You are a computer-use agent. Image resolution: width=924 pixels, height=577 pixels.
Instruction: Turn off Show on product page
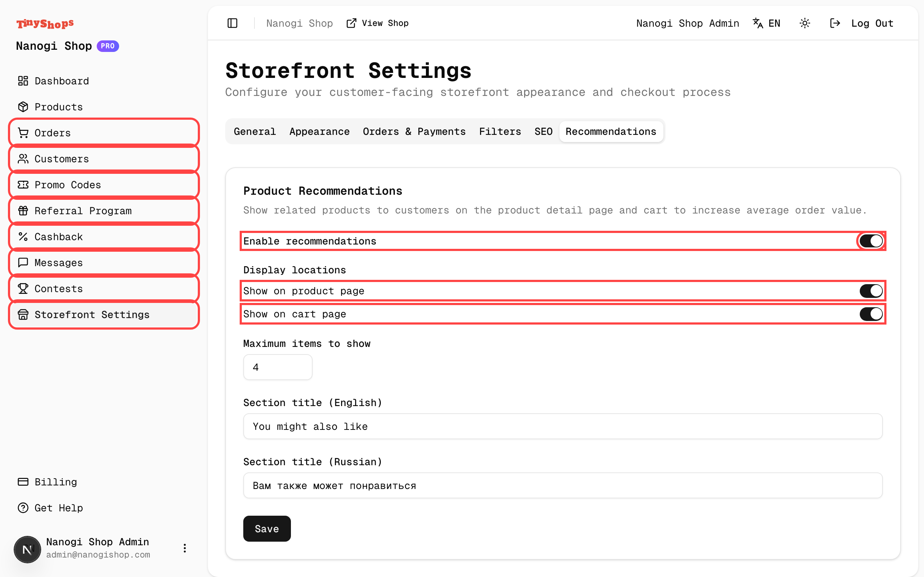(x=871, y=290)
